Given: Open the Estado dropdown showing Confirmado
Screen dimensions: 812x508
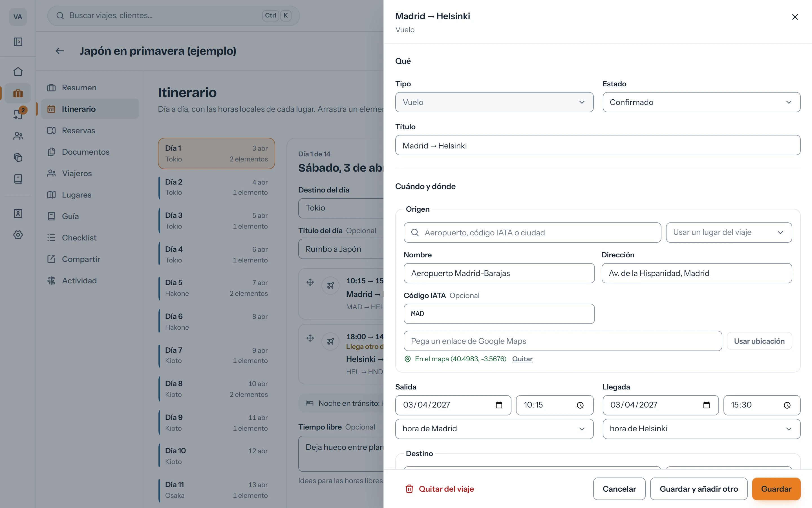Looking at the screenshot, I should point(701,102).
